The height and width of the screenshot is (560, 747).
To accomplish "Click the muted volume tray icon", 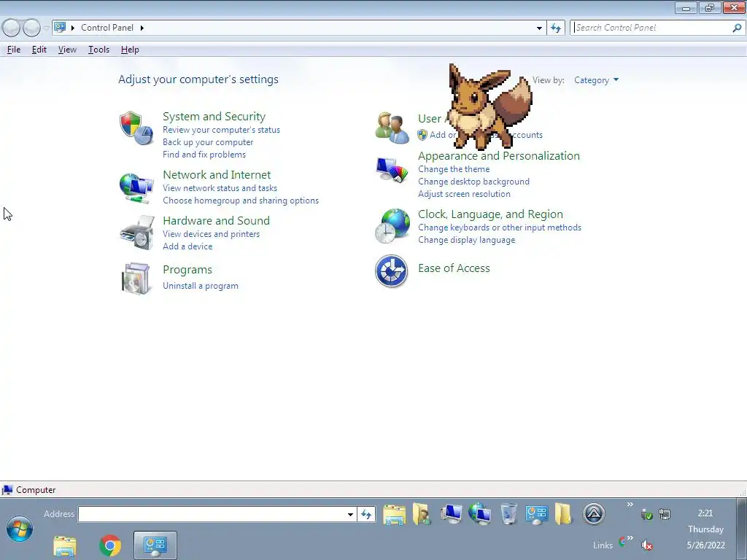I will point(646,545).
